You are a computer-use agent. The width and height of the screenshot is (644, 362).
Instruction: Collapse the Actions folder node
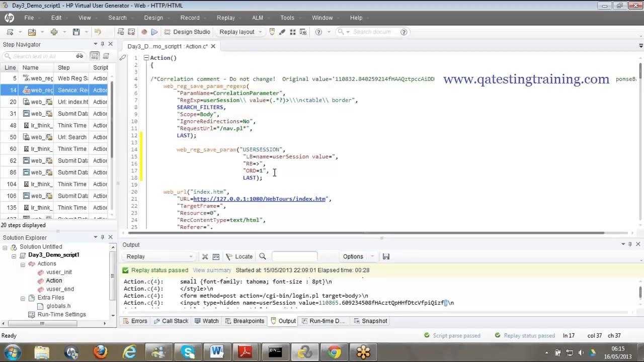click(23, 264)
